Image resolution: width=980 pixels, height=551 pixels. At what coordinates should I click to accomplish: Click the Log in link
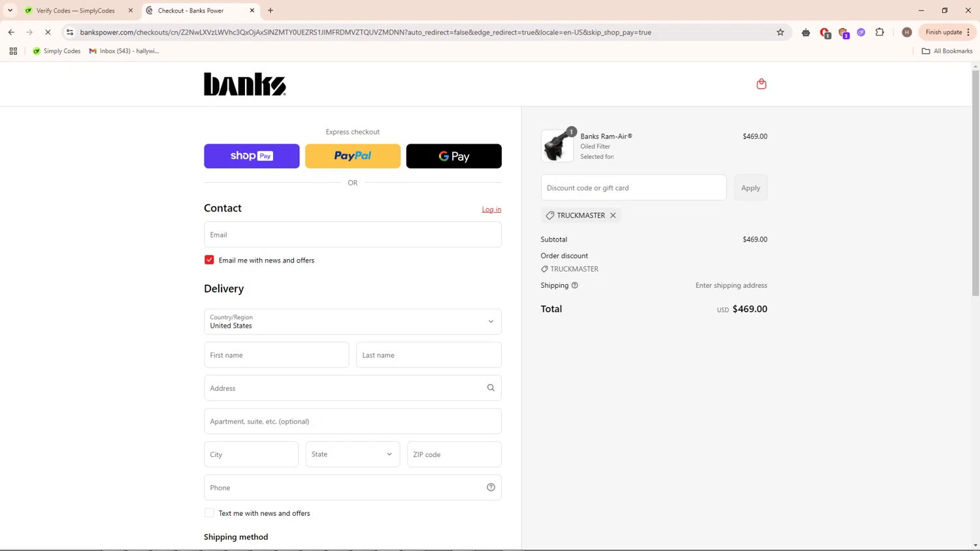491,210
